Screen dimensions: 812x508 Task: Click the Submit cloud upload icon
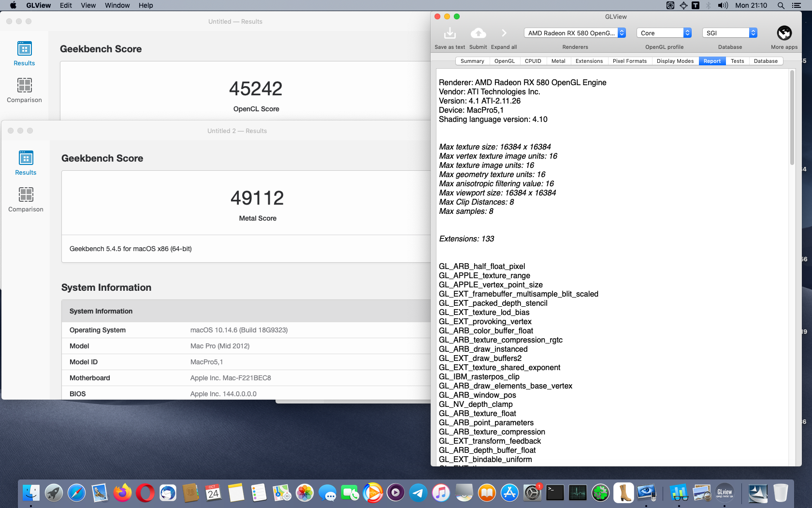[478, 33]
